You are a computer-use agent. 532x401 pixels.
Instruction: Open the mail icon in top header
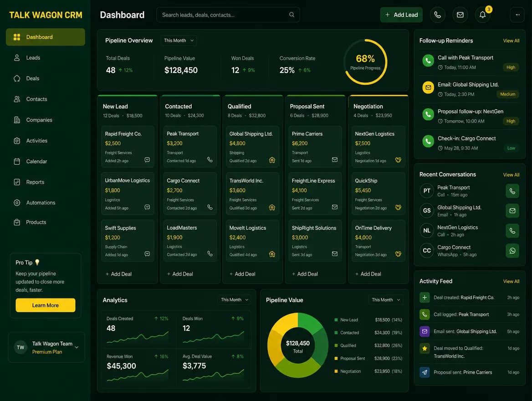(460, 15)
